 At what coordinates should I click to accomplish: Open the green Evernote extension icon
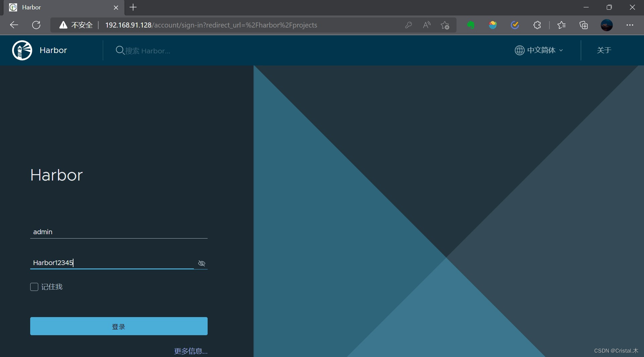coord(471,25)
